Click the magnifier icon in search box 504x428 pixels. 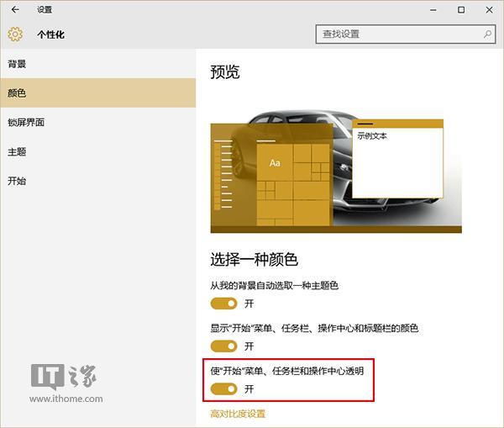click(x=487, y=34)
